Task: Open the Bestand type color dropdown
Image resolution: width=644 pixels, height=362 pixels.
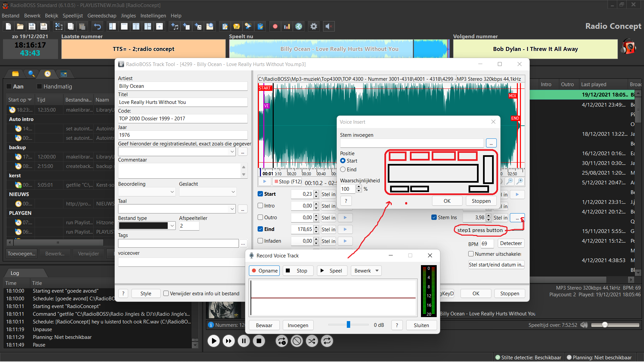Action: click(x=172, y=226)
